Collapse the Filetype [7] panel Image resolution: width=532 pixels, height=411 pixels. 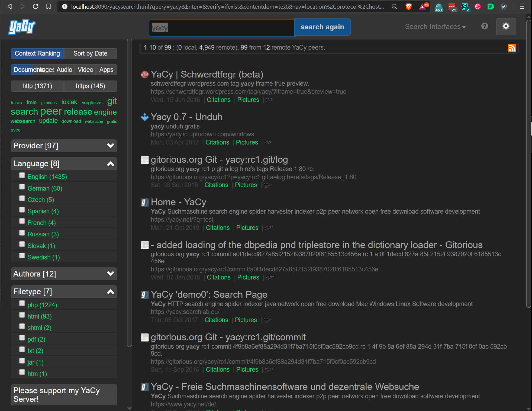click(64, 291)
